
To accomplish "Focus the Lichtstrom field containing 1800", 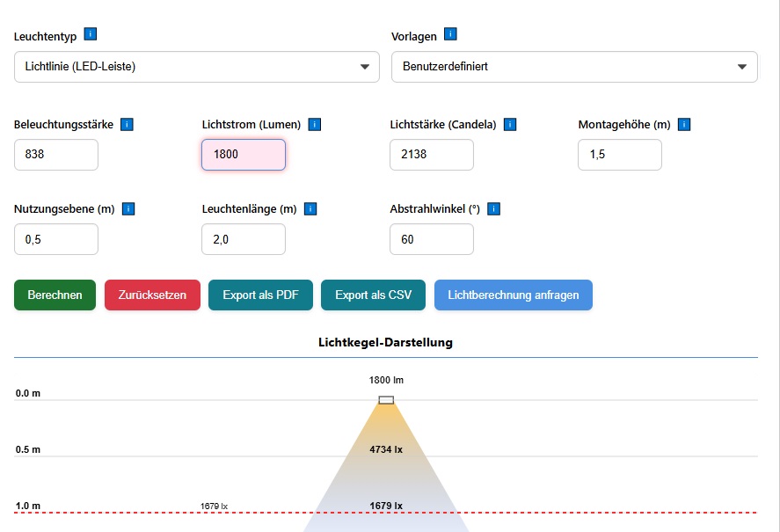I will click(244, 155).
